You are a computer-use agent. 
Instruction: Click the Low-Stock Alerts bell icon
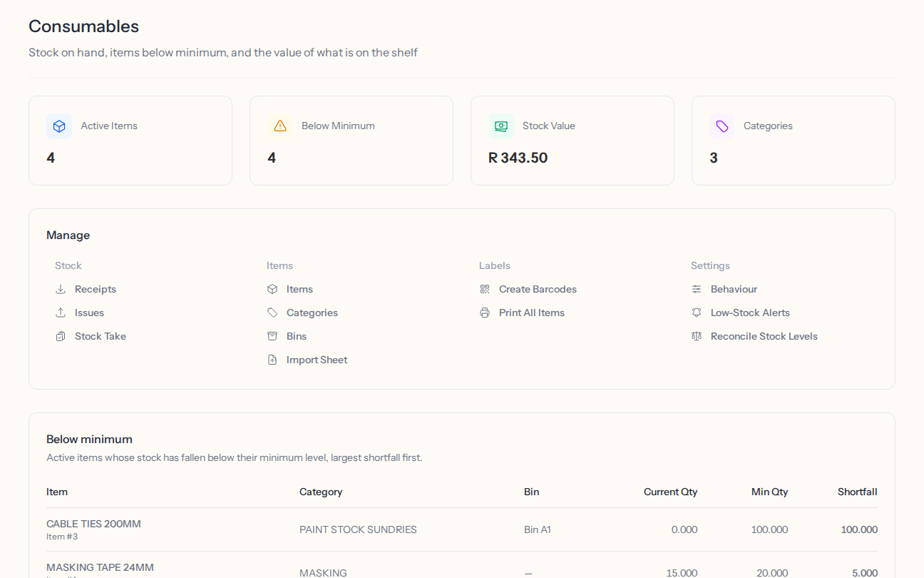click(x=697, y=313)
